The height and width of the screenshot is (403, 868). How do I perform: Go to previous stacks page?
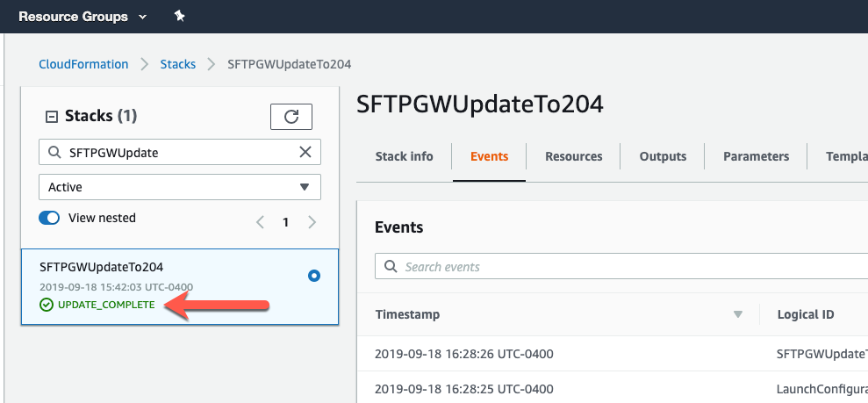[x=260, y=222]
